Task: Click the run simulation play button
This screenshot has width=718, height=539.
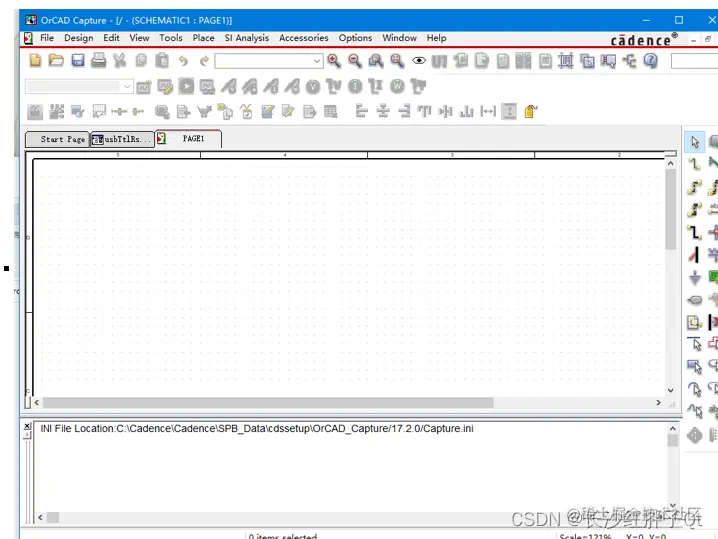Action: click(x=186, y=86)
